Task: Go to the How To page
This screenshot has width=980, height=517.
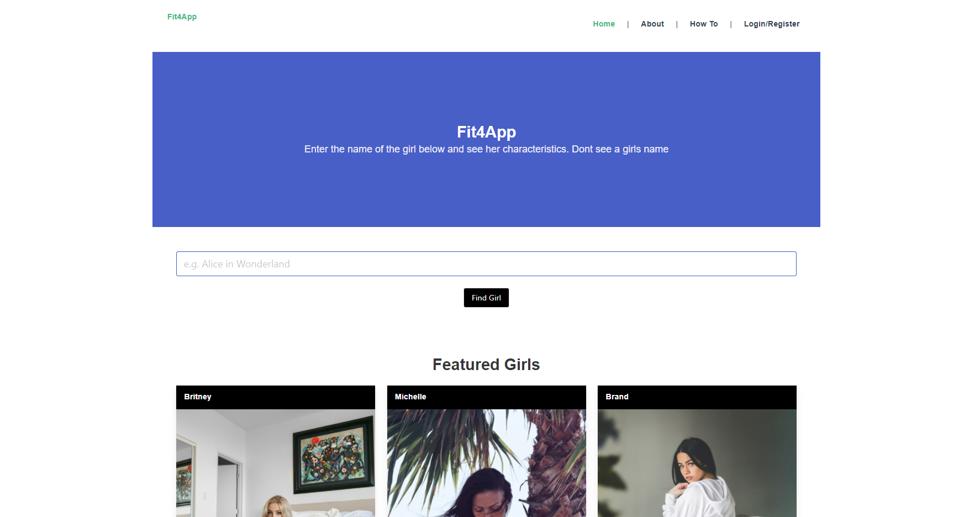Action: [704, 24]
